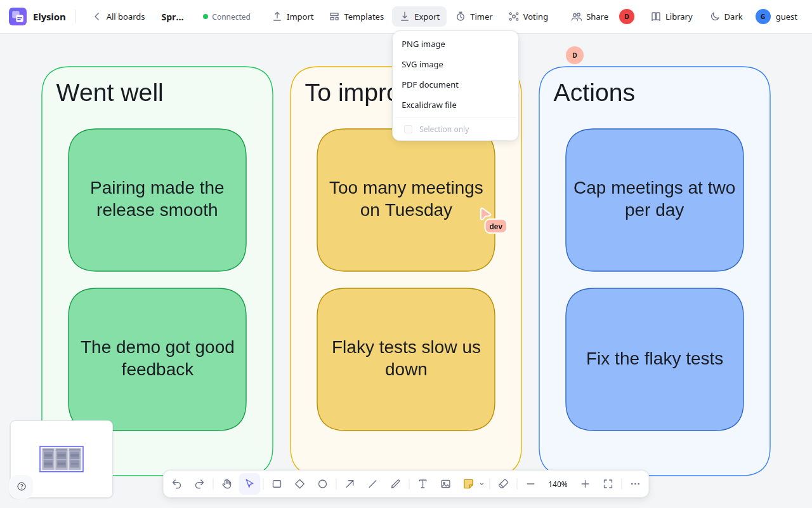The image size is (812, 508).
Task: Expand sticky note color dropdown arrow
Action: coord(481,484)
